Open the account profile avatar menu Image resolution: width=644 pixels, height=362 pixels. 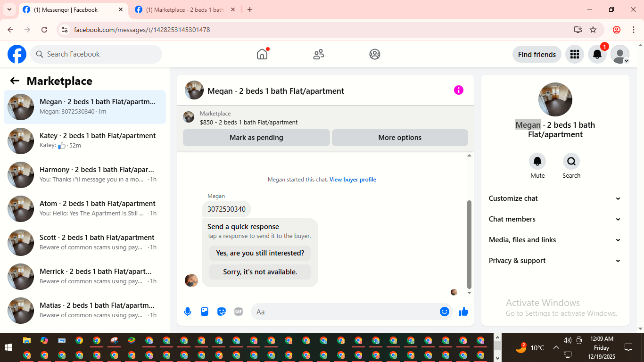coord(620,54)
